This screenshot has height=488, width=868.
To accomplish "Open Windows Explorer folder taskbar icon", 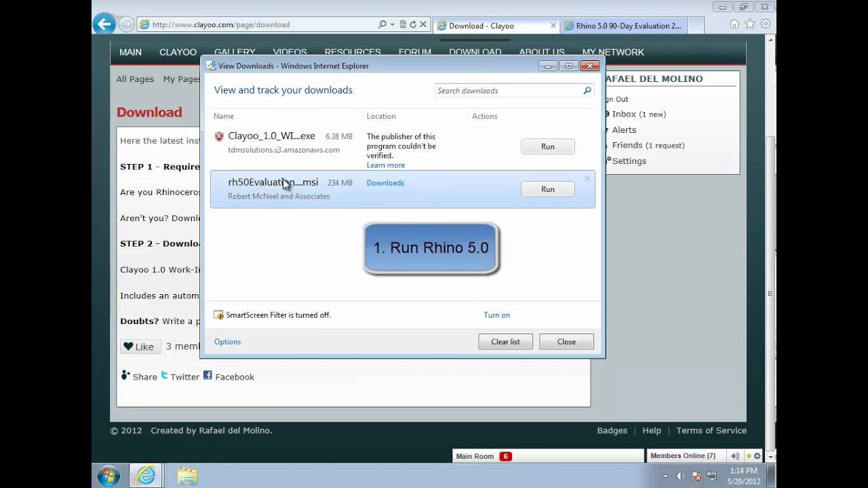I will (x=187, y=476).
